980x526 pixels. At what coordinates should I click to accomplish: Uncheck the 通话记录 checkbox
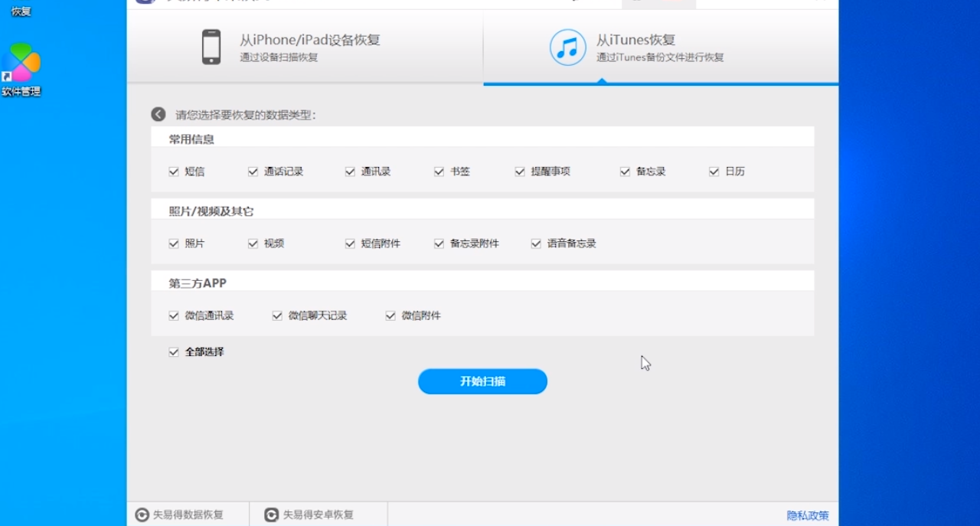pos(253,172)
